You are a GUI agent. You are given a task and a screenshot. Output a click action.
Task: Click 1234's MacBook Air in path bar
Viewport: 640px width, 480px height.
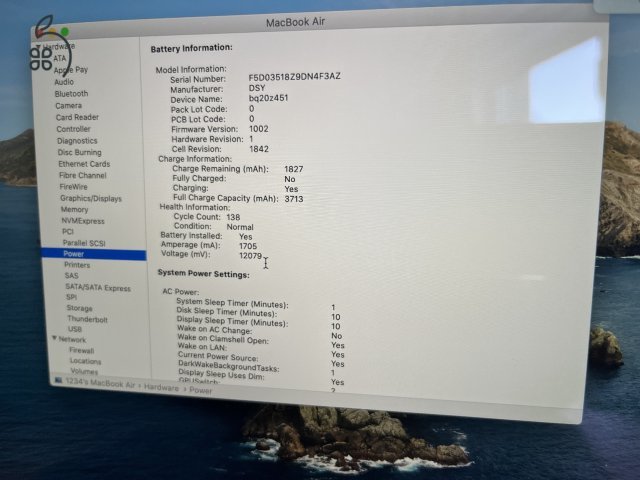tap(100, 383)
